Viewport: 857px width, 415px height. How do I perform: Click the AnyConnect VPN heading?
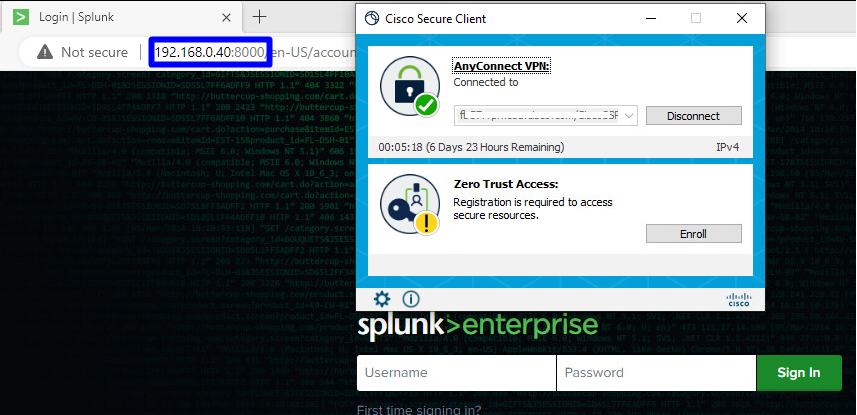(502, 66)
